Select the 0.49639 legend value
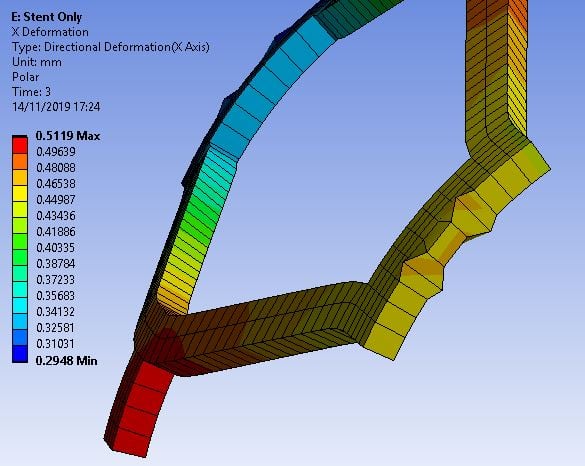The width and height of the screenshot is (585, 466). [56, 152]
